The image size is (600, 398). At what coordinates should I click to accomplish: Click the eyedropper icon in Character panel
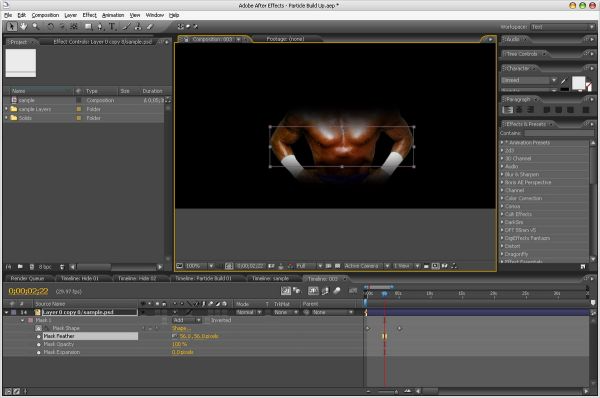563,81
